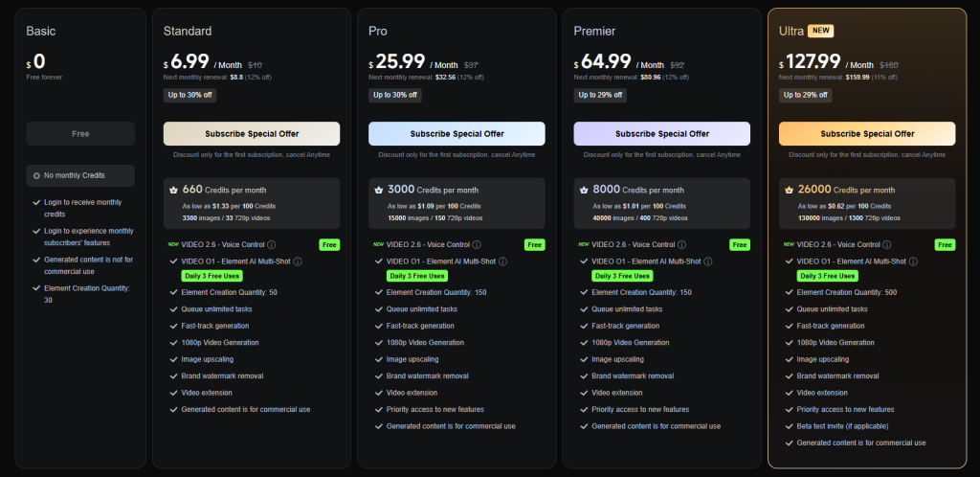Select Ultra plan's orange Subscribe Special Offer button
The height and width of the screenshot is (477, 980).
click(867, 133)
